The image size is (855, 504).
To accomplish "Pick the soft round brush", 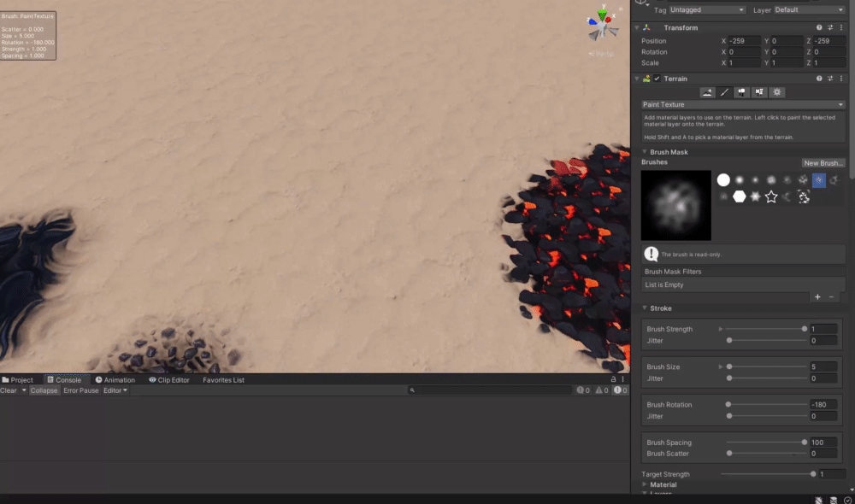I will click(x=740, y=179).
